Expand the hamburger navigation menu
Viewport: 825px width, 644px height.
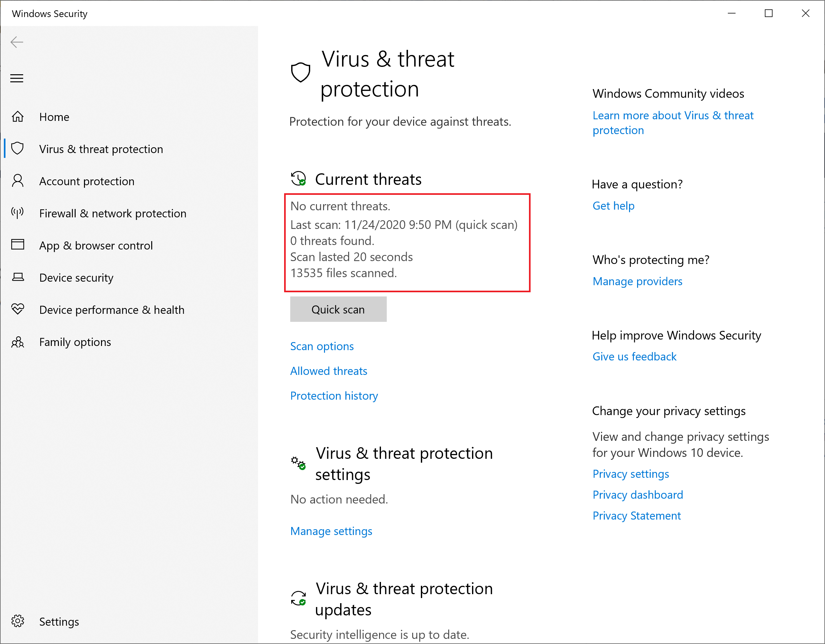(x=17, y=78)
